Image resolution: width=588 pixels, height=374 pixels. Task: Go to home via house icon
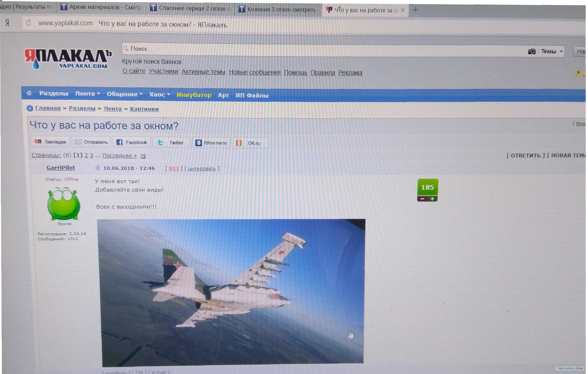29,93
